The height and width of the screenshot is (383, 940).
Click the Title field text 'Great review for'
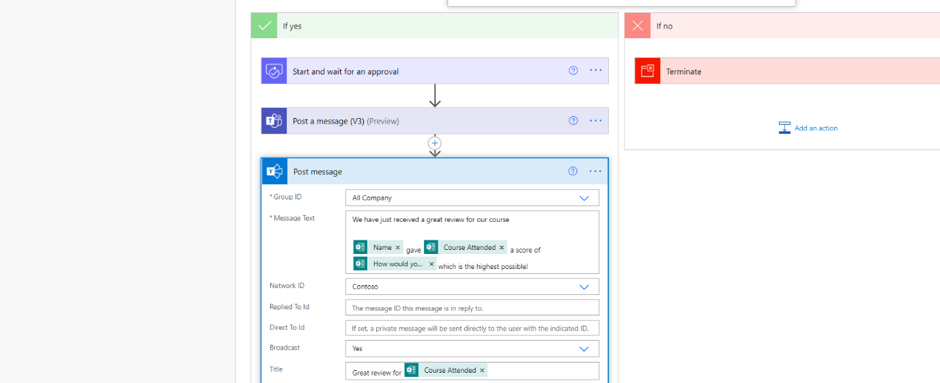pyautogui.click(x=376, y=372)
